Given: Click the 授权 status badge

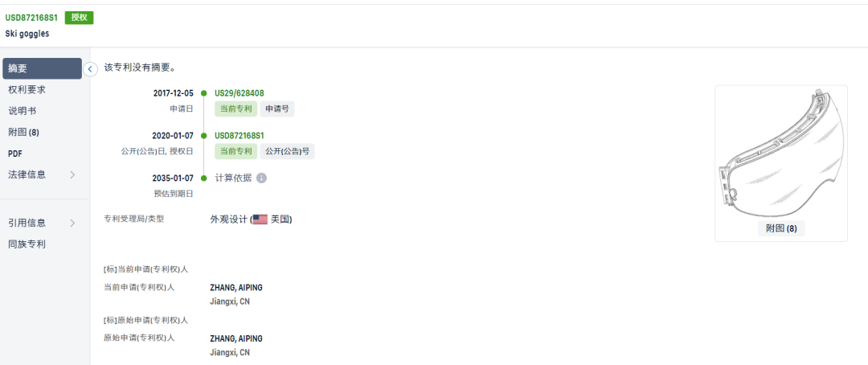Looking at the screenshot, I should 79,18.
